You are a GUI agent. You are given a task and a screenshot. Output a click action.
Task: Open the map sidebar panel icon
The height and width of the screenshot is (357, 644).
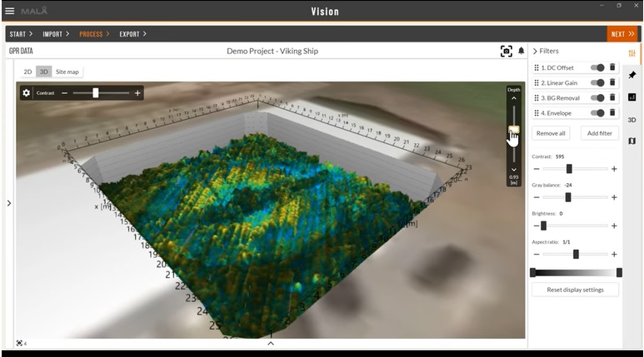pos(632,141)
